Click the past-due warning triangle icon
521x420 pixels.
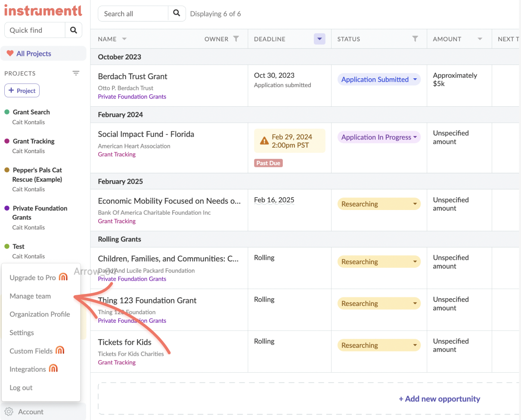tap(264, 141)
